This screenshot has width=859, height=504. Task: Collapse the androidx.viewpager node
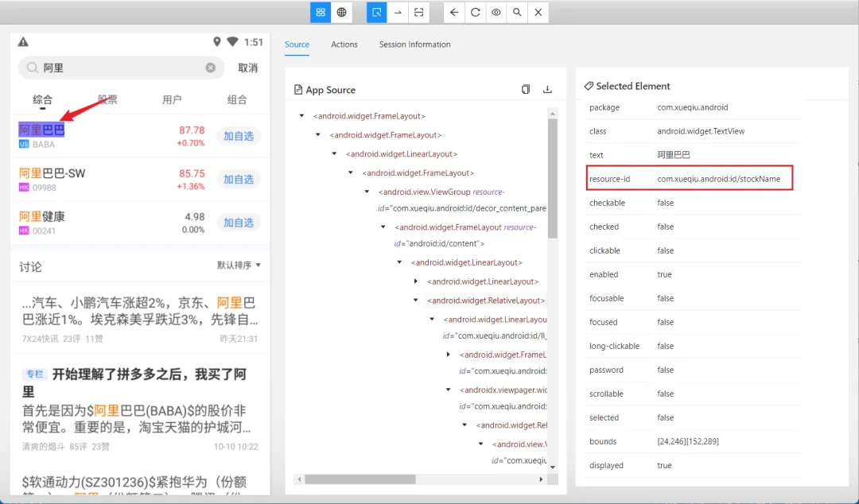(449, 390)
